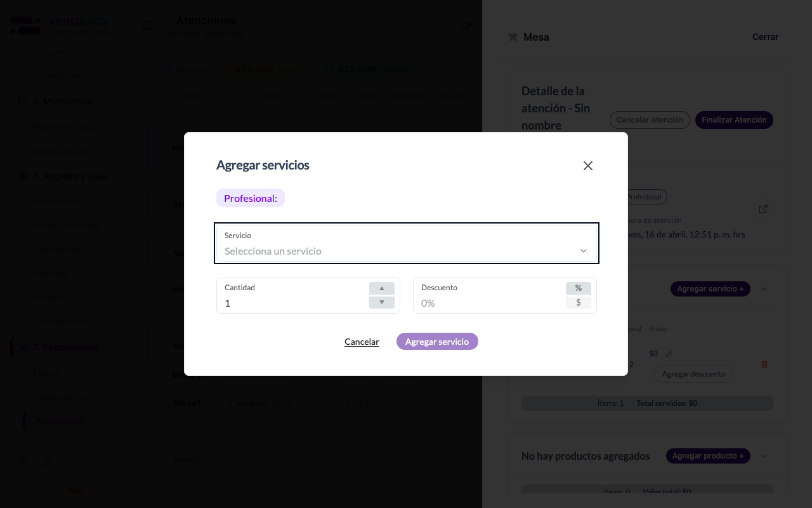The width and height of the screenshot is (812, 508).
Task: Click the Finalizar Atención button
Action: 734,119
